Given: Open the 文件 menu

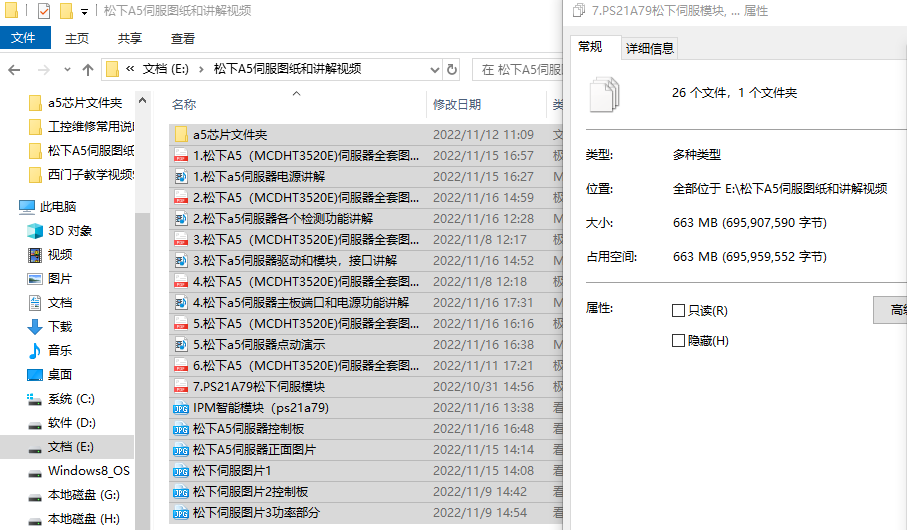Looking at the screenshot, I should [x=25, y=38].
